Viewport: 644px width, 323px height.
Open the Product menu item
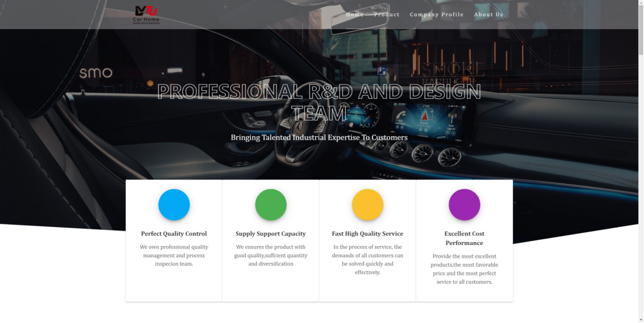[x=387, y=15]
